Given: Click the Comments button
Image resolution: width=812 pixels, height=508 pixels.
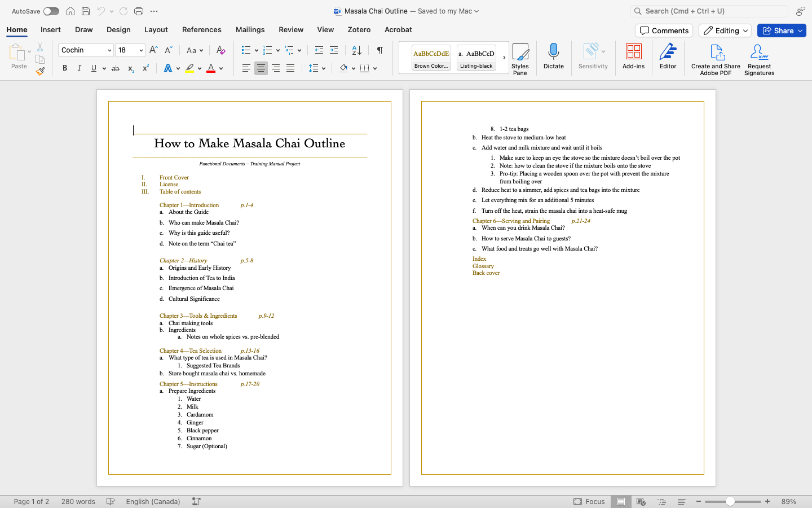Looking at the screenshot, I should 664,30.
